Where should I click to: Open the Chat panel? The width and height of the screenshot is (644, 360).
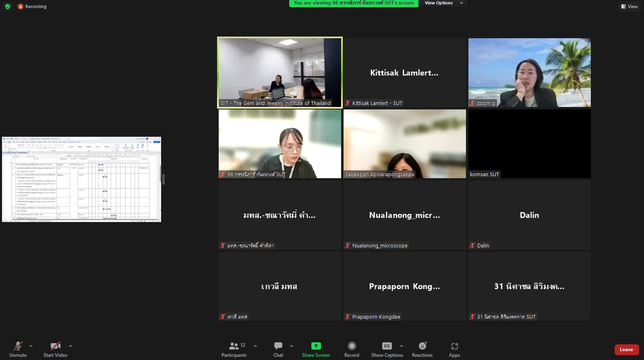point(278,346)
